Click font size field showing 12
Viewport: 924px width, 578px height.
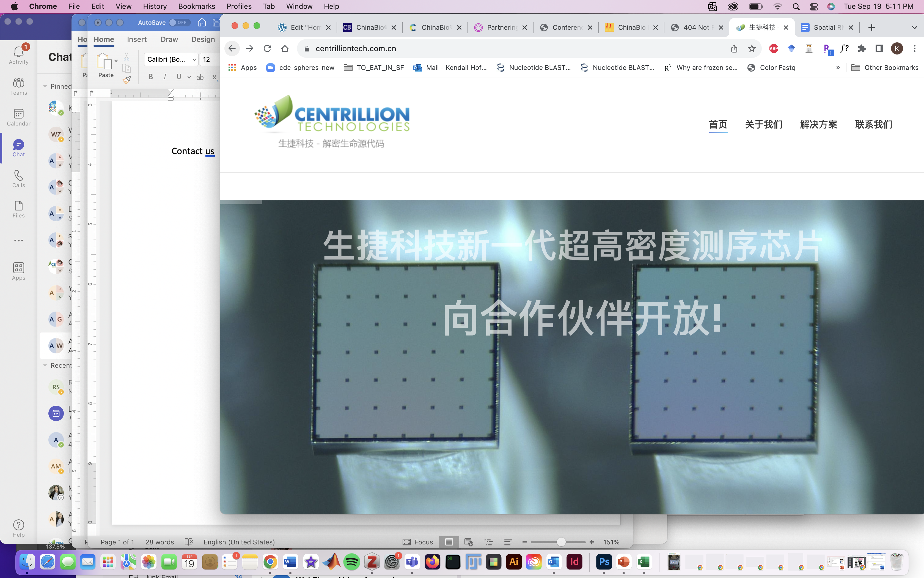209,59
